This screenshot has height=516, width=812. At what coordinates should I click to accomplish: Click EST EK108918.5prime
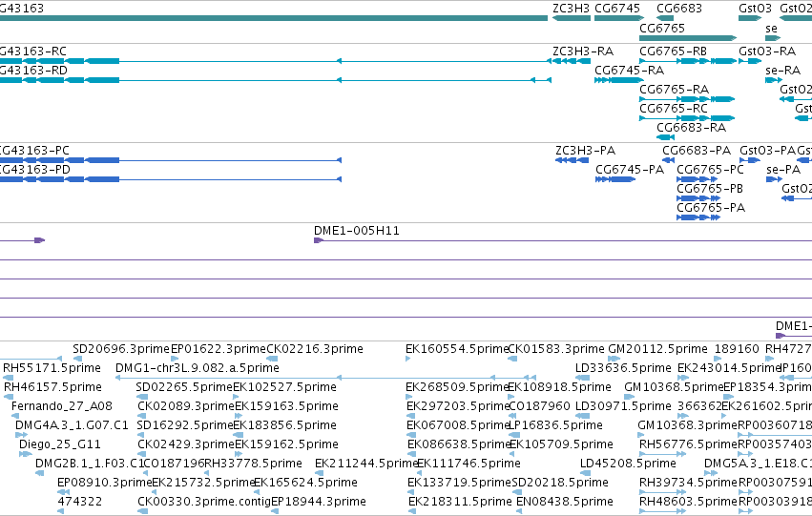[x=511, y=397]
